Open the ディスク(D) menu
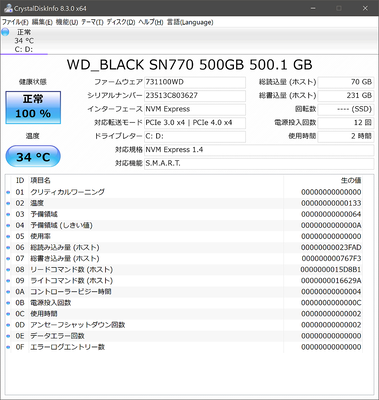 coord(121,22)
